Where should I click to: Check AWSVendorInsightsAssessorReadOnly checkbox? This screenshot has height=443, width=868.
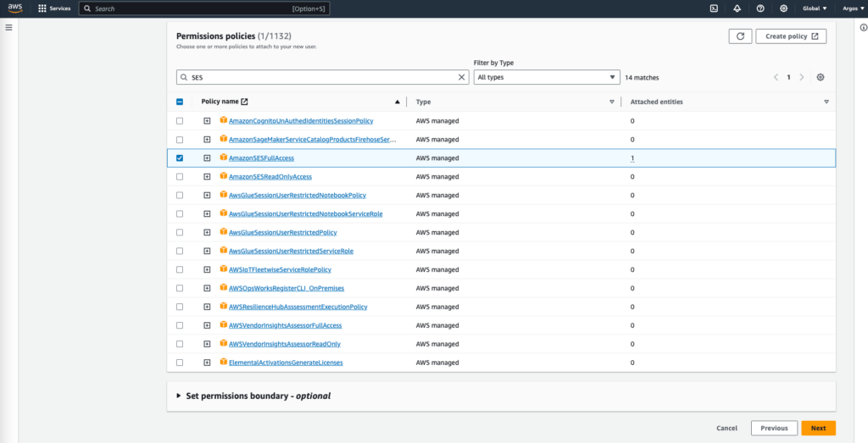[180, 344]
